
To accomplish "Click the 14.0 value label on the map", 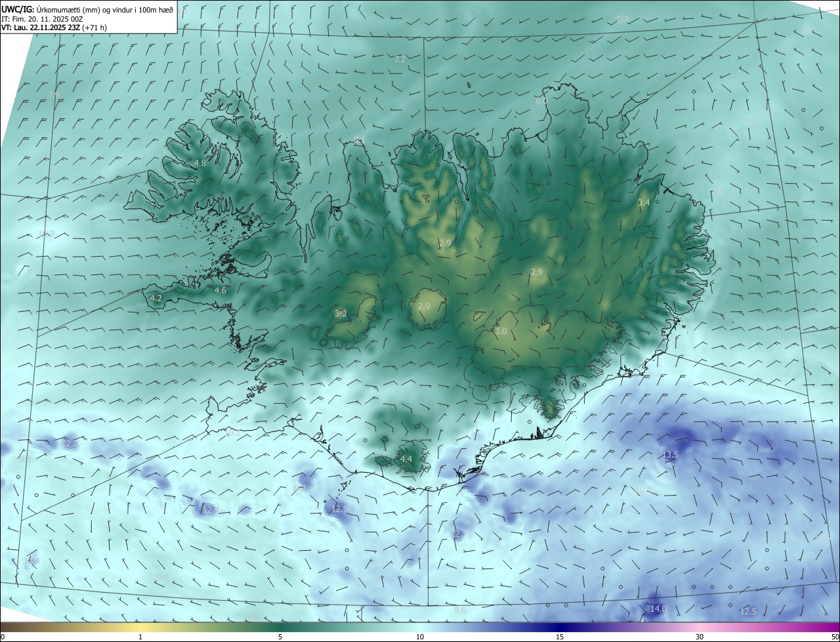I will pos(658,609).
